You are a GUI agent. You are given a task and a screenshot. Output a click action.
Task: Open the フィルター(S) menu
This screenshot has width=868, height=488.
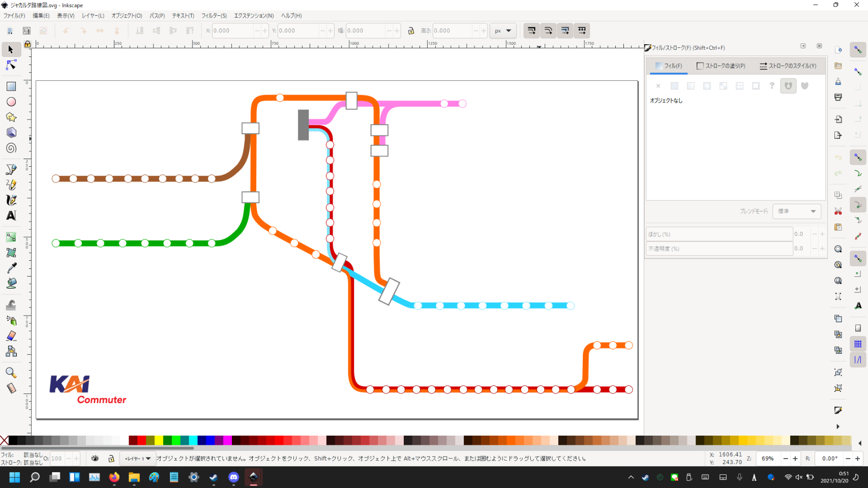coord(214,16)
